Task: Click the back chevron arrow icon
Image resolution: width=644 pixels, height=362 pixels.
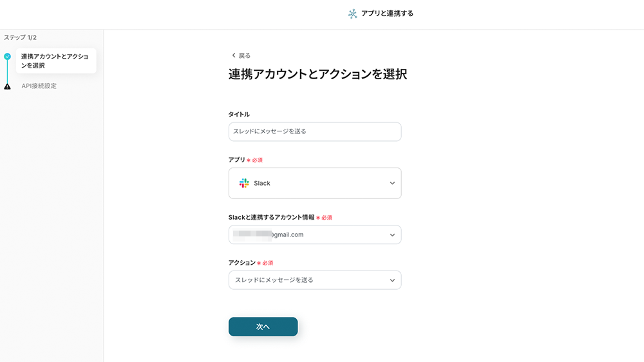Action: coord(234,55)
